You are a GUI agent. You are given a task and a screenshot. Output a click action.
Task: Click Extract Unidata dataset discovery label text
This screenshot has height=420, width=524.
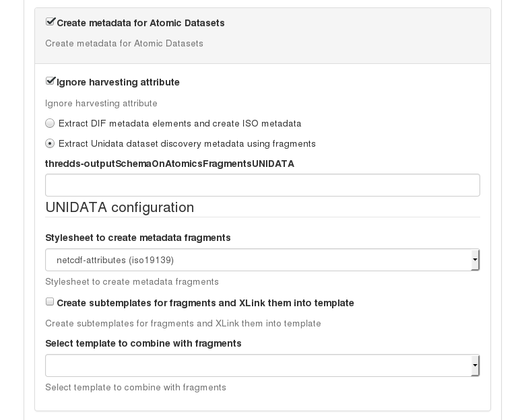click(x=187, y=144)
